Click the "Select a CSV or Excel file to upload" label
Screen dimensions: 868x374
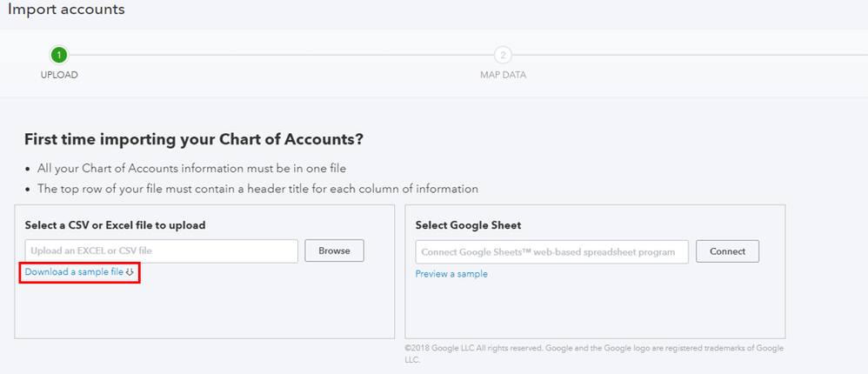tap(115, 225)
